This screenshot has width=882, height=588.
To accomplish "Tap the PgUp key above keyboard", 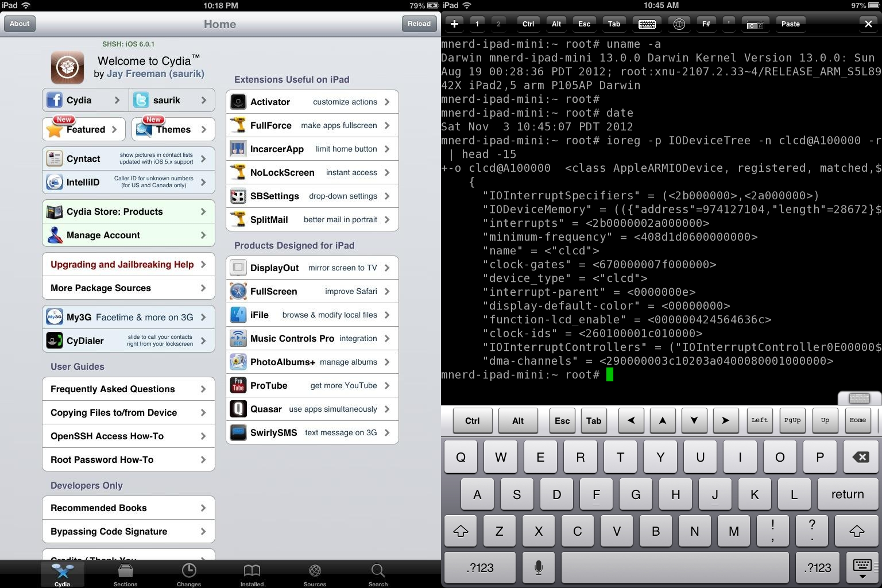I will 792,421.
